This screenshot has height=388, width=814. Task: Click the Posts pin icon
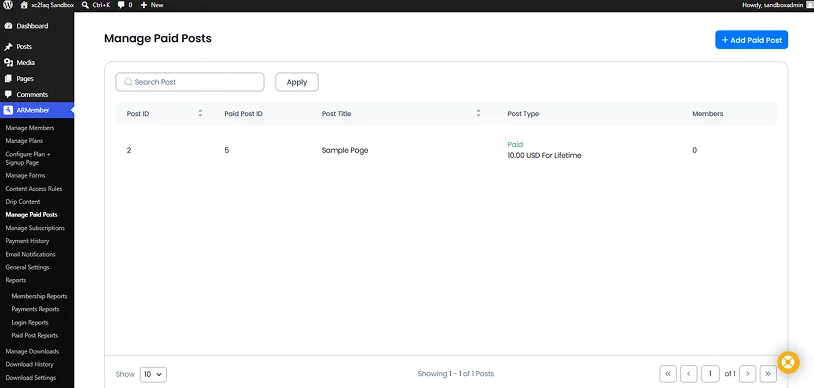pos(8,47)
